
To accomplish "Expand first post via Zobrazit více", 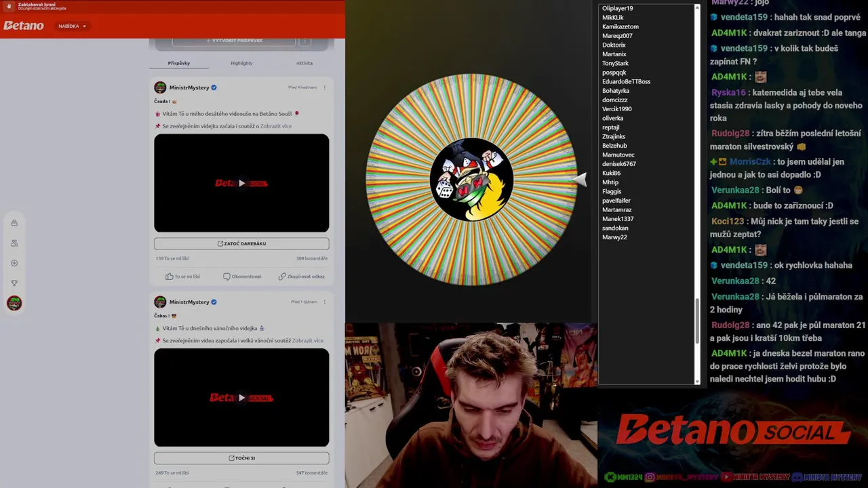I will point(276,126).
